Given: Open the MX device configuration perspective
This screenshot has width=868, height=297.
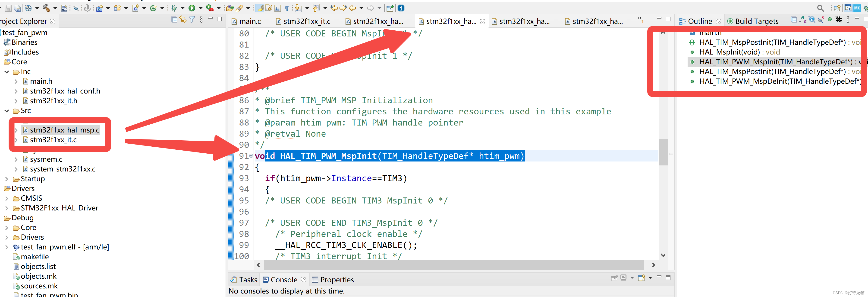Looking at the screenshot, I should pyautogui.click(x=857, y=8).
